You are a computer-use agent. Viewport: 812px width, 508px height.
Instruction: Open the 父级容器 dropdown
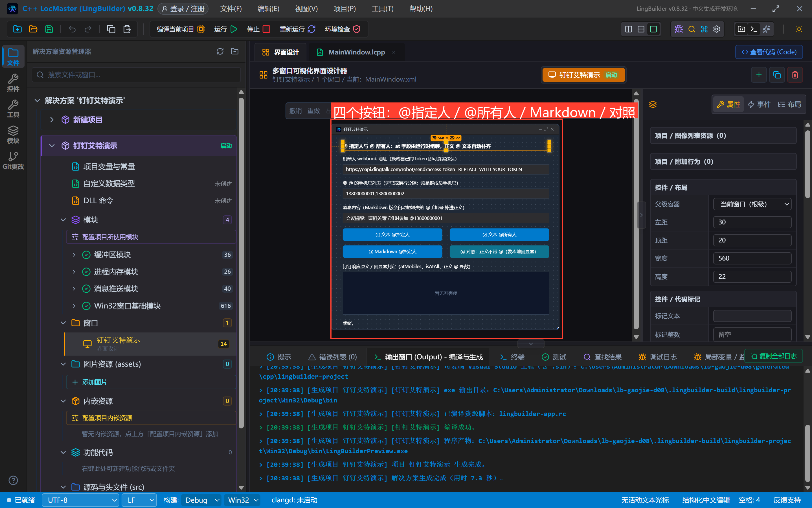point(752,204)
